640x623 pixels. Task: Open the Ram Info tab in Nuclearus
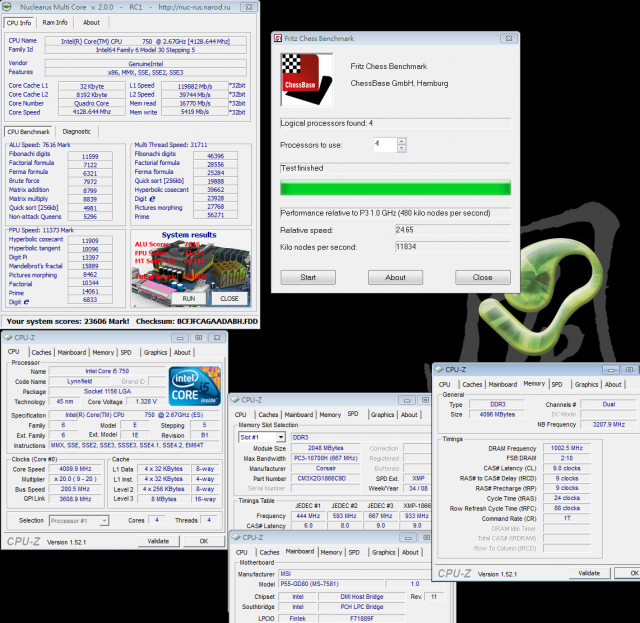tap(55, 22)
